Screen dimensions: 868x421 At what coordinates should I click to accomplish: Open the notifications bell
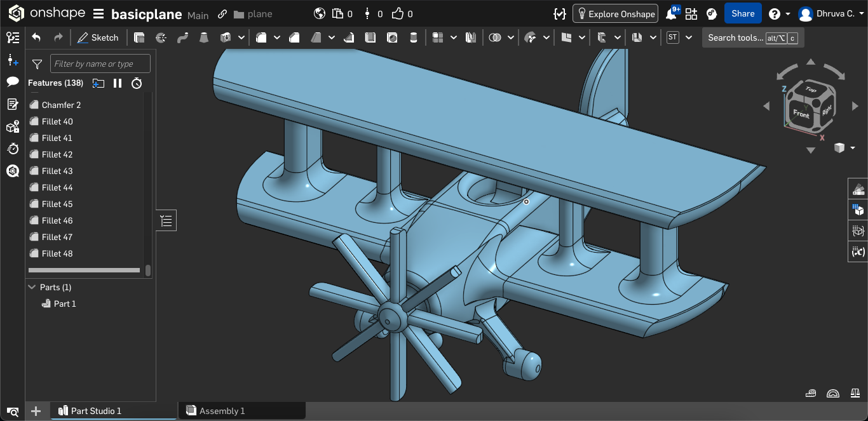pyautogui.click(x=672, y=13)
